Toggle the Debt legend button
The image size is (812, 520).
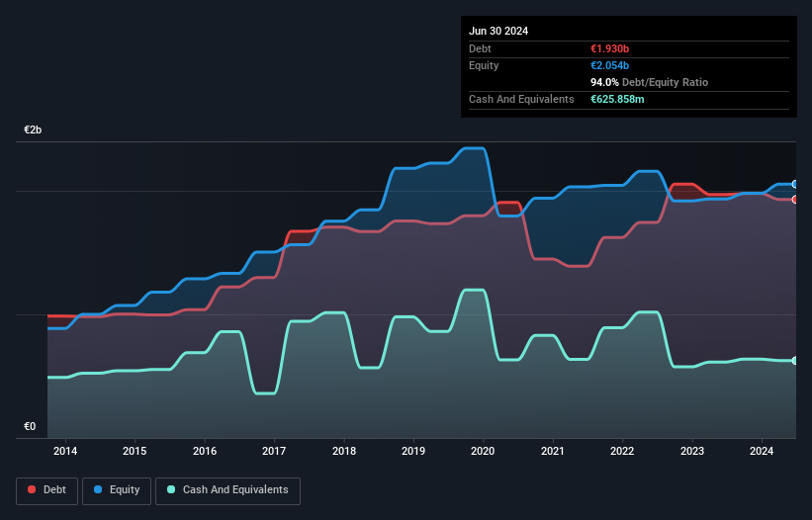(46, 490)
